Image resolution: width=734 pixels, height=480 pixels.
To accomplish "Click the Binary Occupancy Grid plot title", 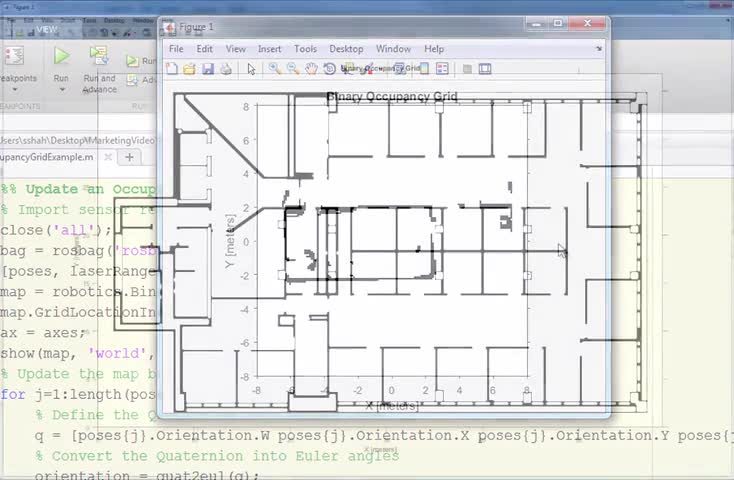I will tap(392, 96).
